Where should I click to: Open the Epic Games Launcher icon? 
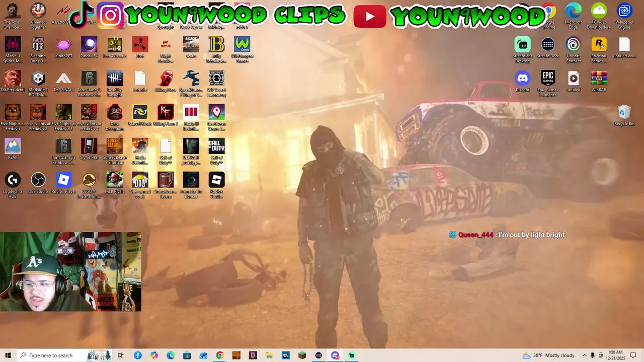pos(548,83)
